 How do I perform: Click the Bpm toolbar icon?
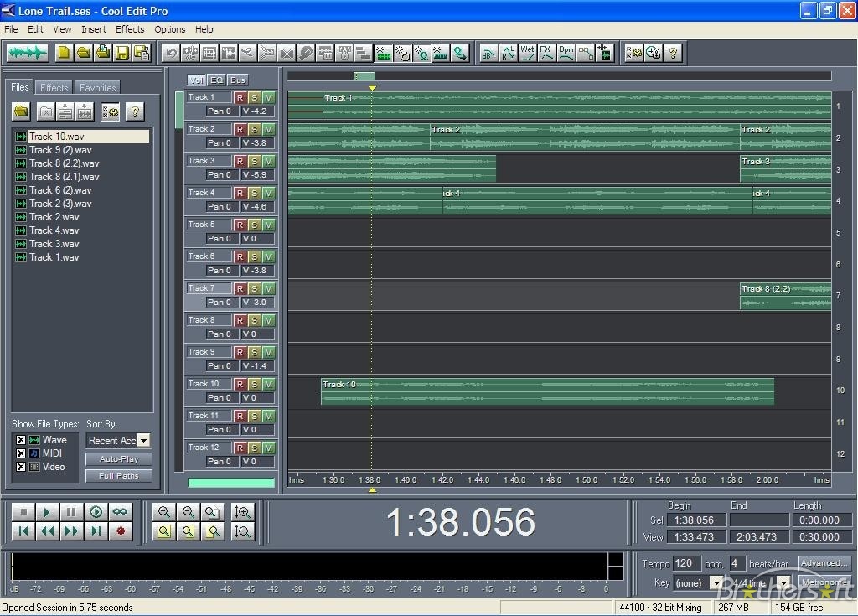[x=566, y=53]
